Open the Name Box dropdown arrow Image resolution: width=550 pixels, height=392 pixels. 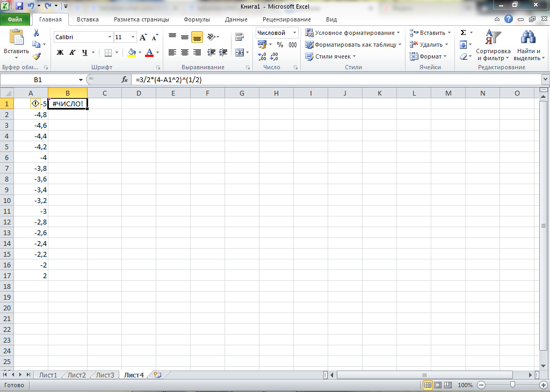81,80
